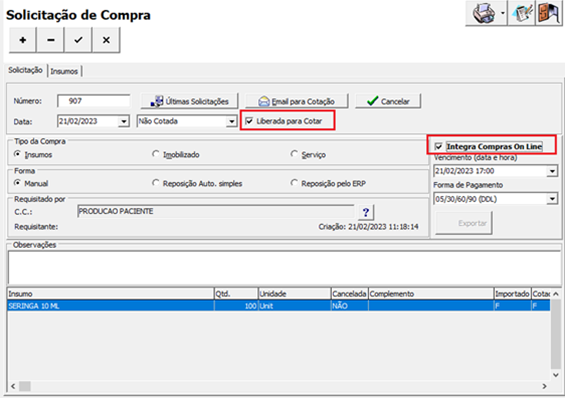565x398 pixels.
Task: Click the plus (add record) button
Action: coord(23,40)
